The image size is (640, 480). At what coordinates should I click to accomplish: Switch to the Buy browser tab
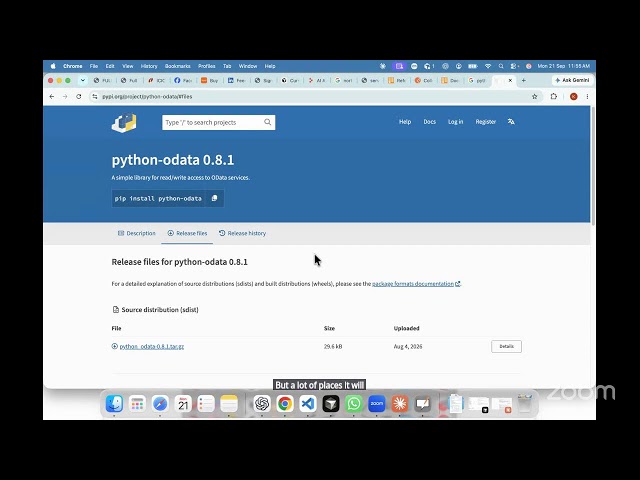[209, 80]
